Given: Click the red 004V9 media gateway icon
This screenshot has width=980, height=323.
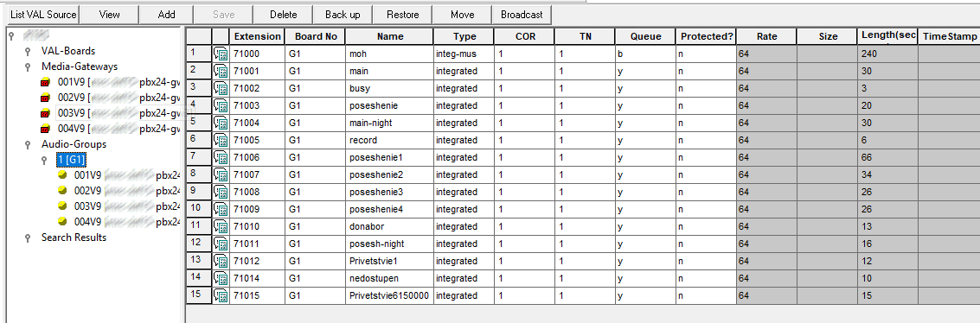Looking at the screenshot, I should click(x=45, y=129).
